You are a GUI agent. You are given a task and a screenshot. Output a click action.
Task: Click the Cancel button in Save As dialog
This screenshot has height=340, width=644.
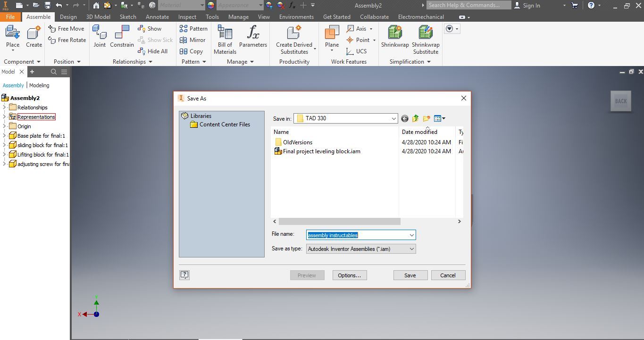(448, 275)
